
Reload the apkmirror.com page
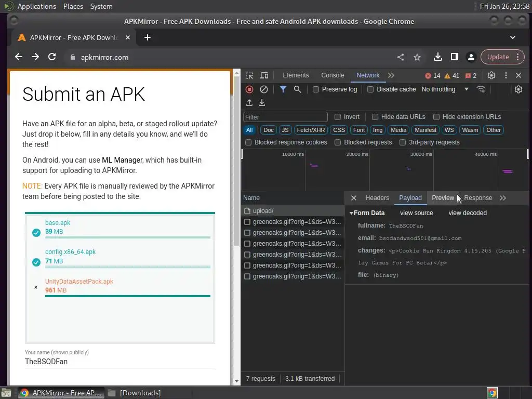pyautogui.click(x=52, y=57)
